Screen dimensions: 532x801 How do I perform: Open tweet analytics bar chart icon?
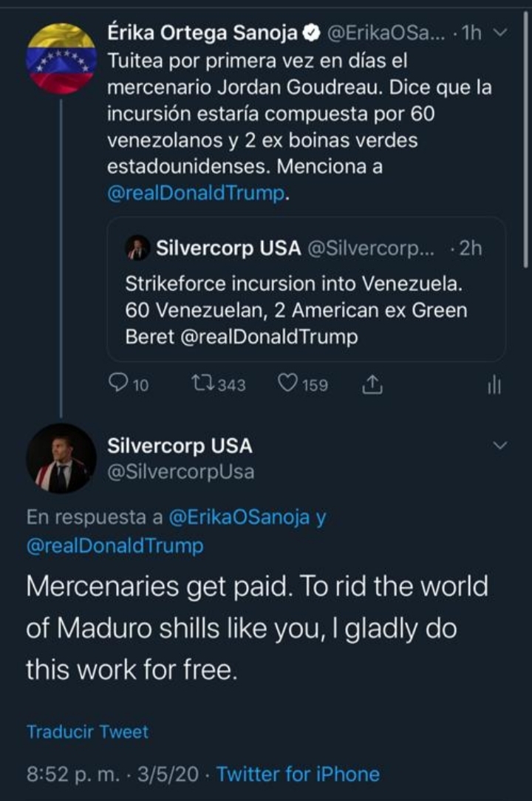coord(494,384)
